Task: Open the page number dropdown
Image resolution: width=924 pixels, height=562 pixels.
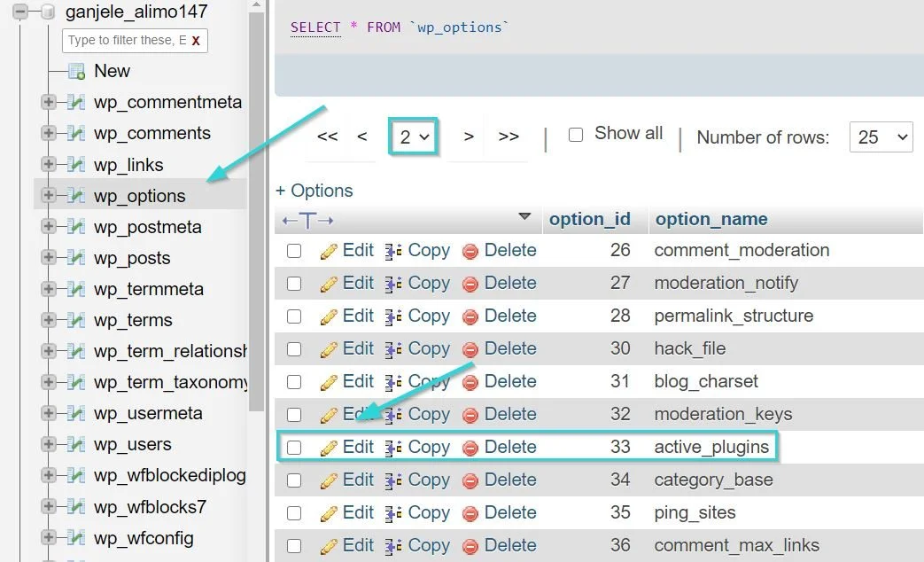Action: 413,137
